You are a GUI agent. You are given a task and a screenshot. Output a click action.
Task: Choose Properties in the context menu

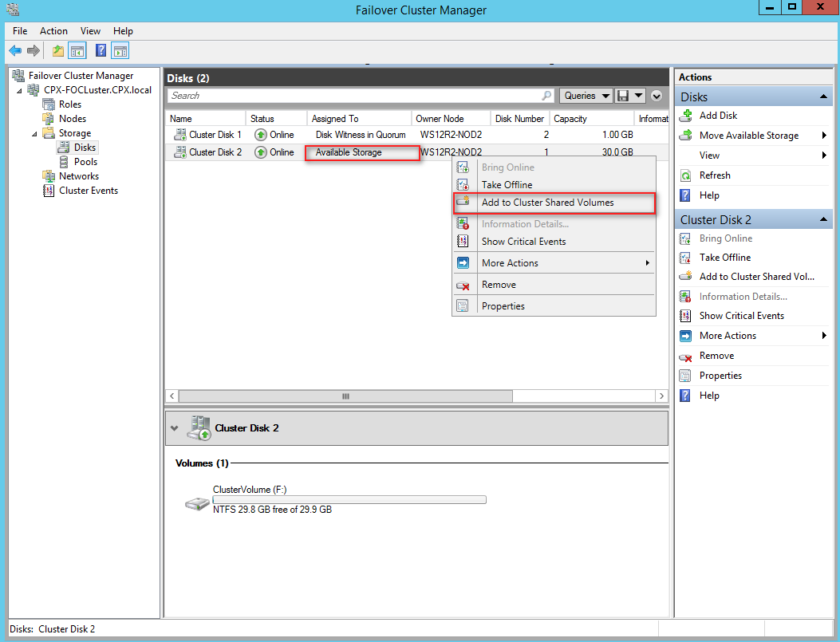[554, 306]
